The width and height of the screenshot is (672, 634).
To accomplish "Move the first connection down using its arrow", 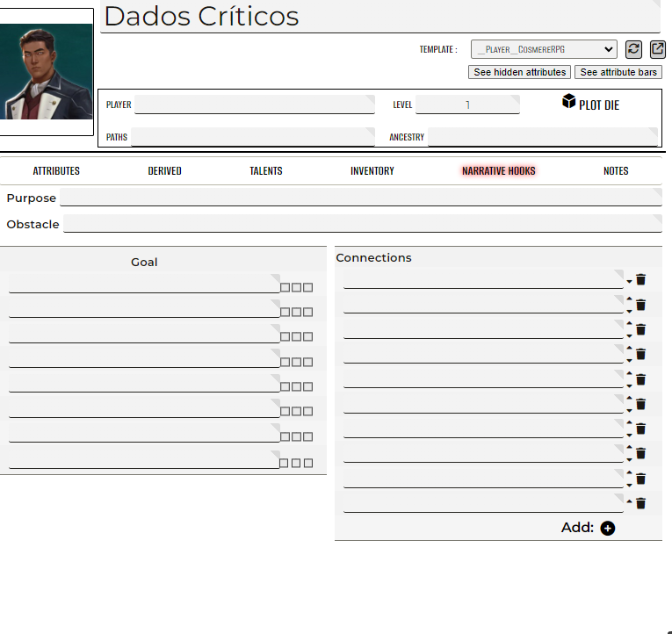I will [629, 282].
